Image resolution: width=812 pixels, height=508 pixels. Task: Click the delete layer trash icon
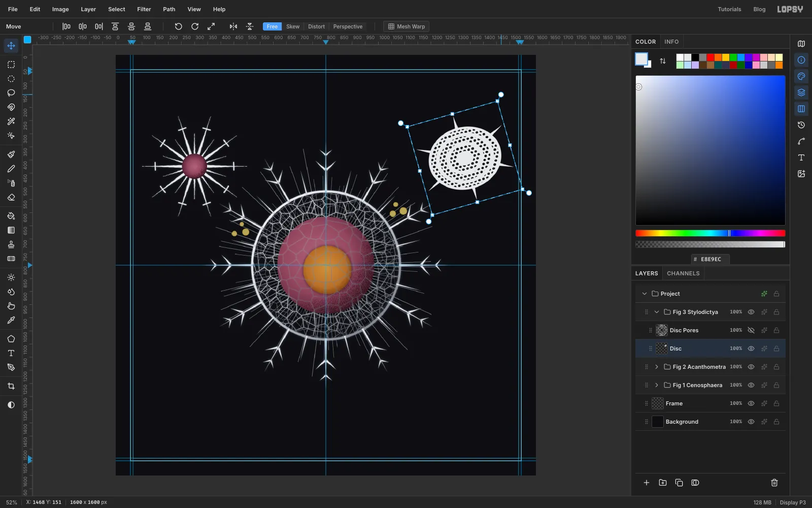tap(774, 483)
